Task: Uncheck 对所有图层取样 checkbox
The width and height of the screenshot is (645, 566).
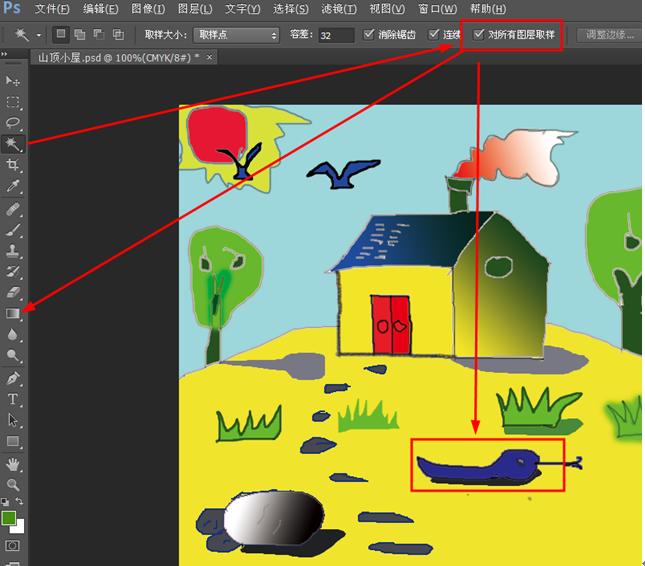Action: pos(478,35)
